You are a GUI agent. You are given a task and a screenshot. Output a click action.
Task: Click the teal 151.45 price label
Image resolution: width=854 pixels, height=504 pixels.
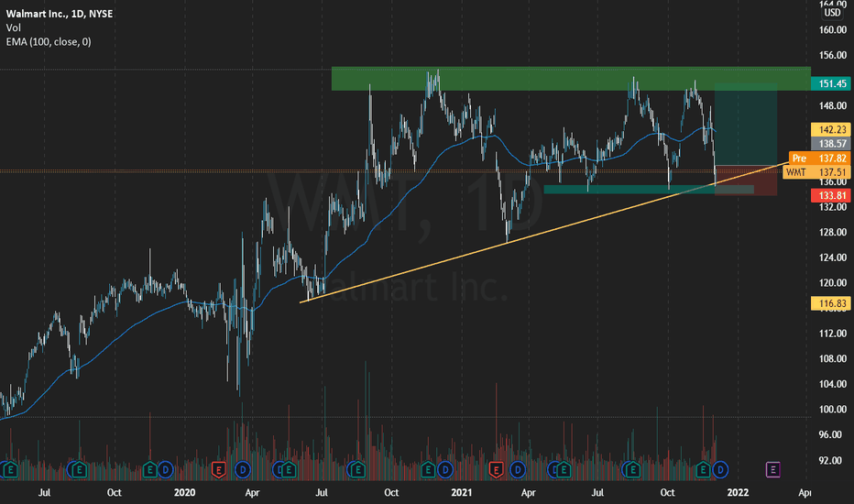pos(830,83)
